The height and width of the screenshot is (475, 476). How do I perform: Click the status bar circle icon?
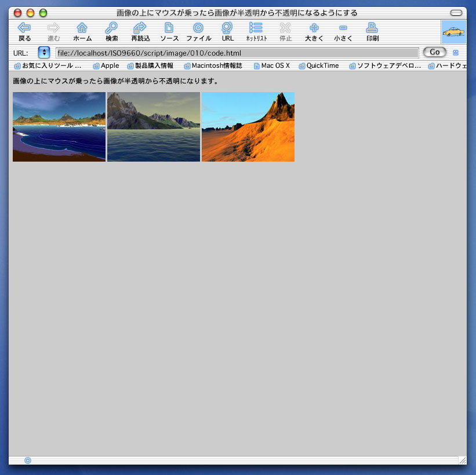point(28,461)
